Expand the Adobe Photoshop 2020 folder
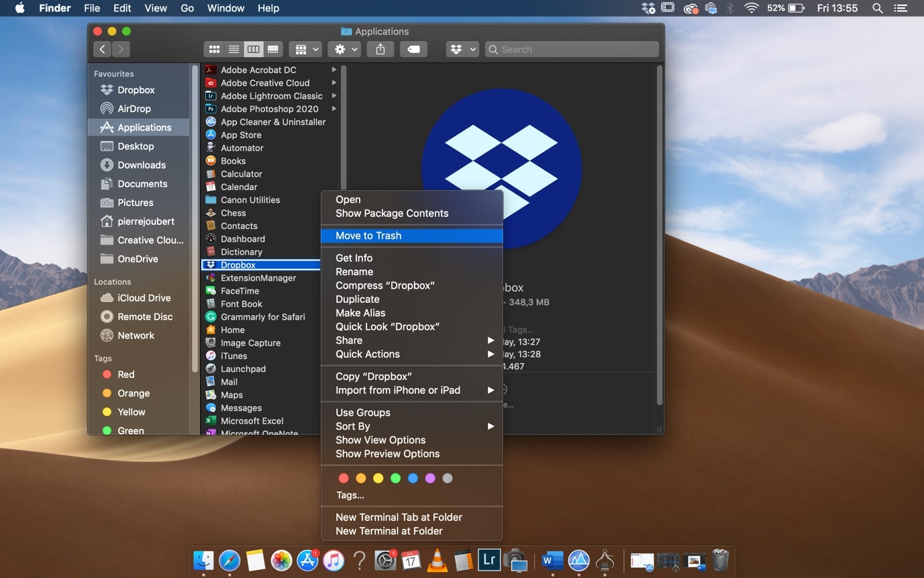 click(333, 109)
